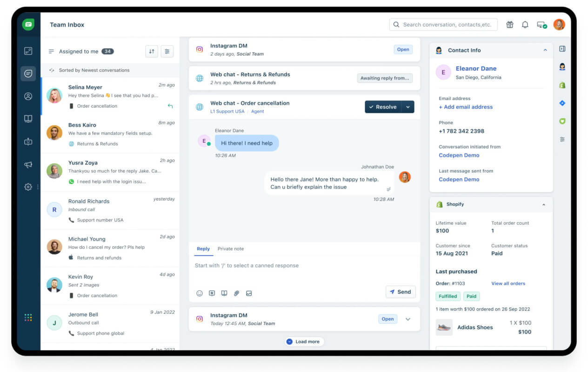Click the availability status monitor icon
This screenshot has width=588, height=372.
541,25
